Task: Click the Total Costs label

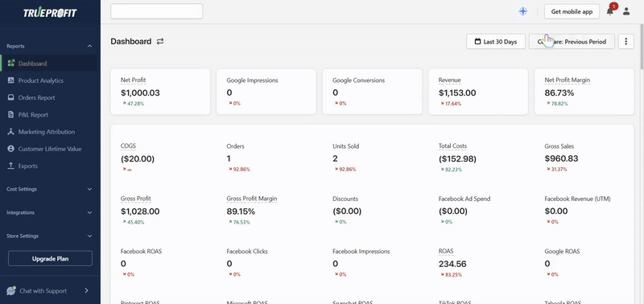Action: 452,146
